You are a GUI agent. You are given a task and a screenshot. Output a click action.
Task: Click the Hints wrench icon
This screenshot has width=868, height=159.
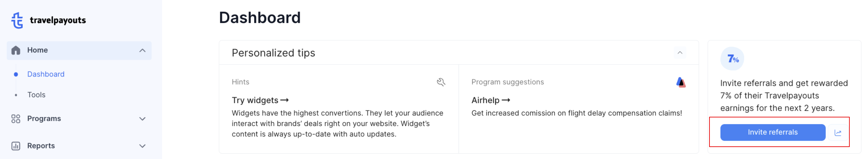pyautogui.click(x=441, y=82)
